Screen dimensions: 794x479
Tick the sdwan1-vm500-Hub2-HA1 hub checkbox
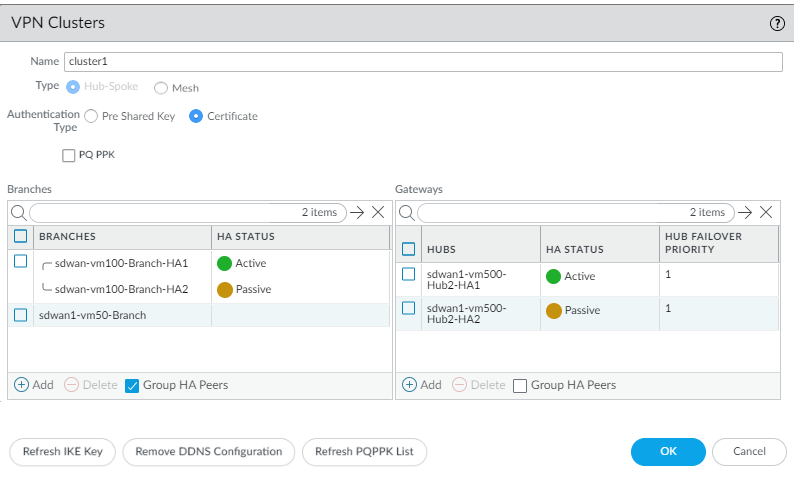pos(408,274)
